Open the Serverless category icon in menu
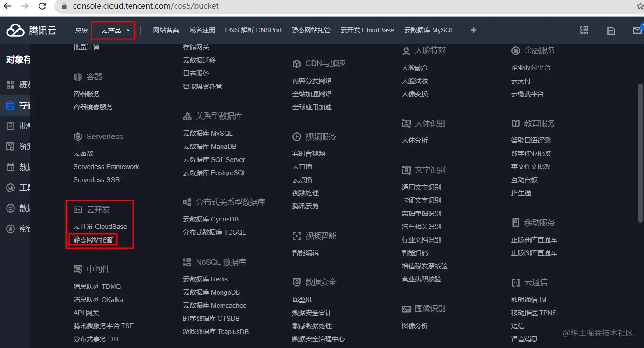644x348 pixels. [x=78, y=136]
